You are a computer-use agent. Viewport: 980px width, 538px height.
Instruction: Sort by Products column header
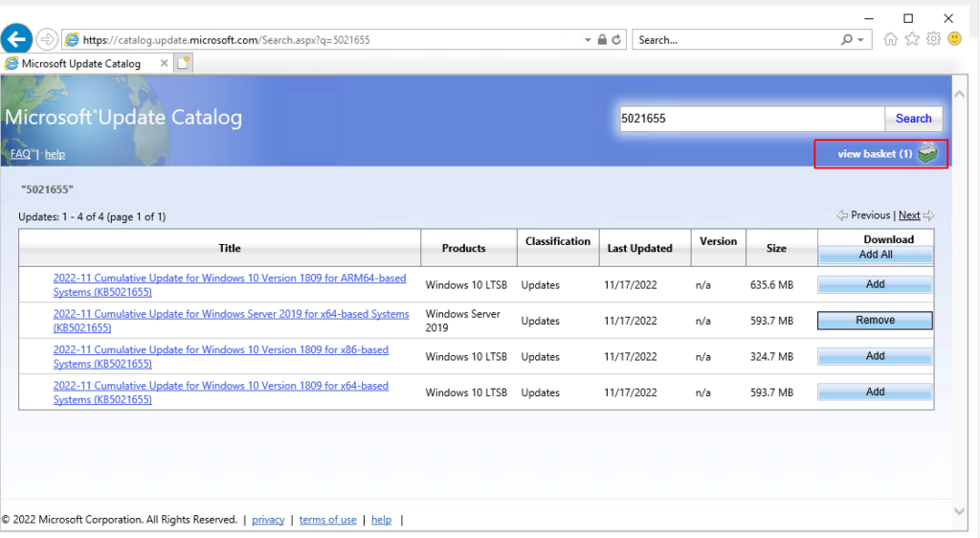pyautogui.click(x=464, y=248)
